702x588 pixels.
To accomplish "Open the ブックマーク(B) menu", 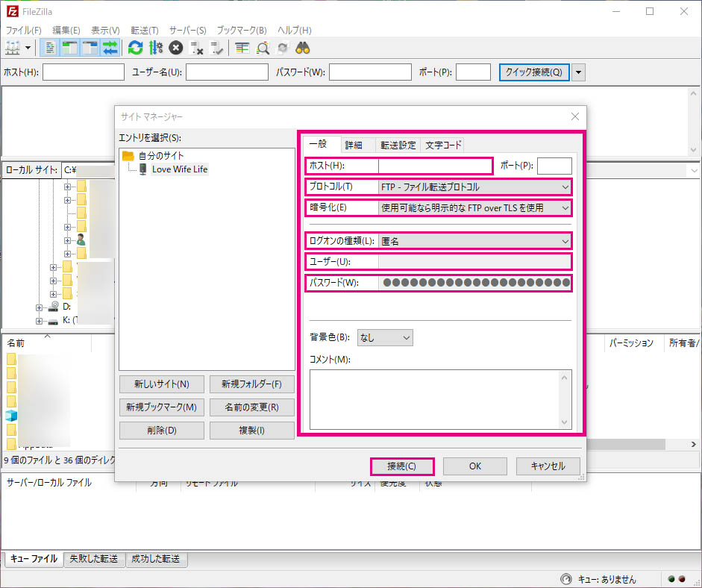I will [241, 30].
